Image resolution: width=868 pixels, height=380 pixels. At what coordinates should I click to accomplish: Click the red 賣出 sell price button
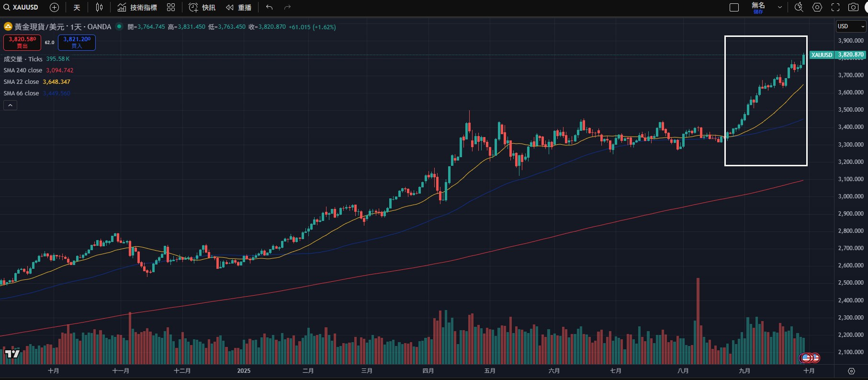(22, 42)
